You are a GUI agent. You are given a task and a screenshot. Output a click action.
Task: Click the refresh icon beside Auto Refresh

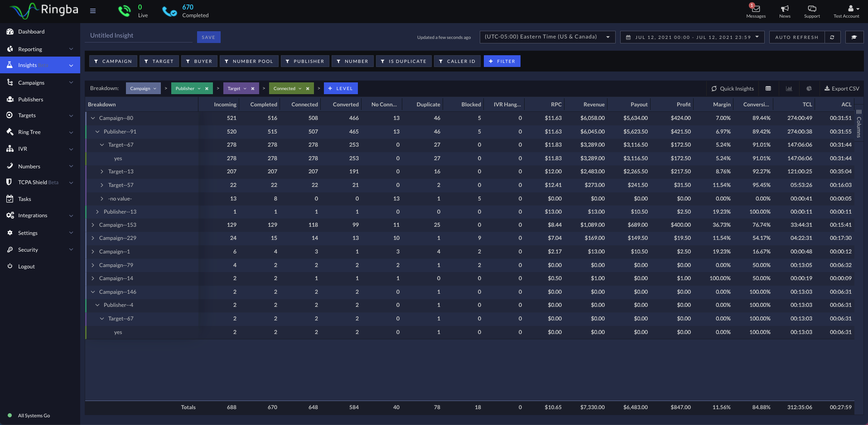832,37
